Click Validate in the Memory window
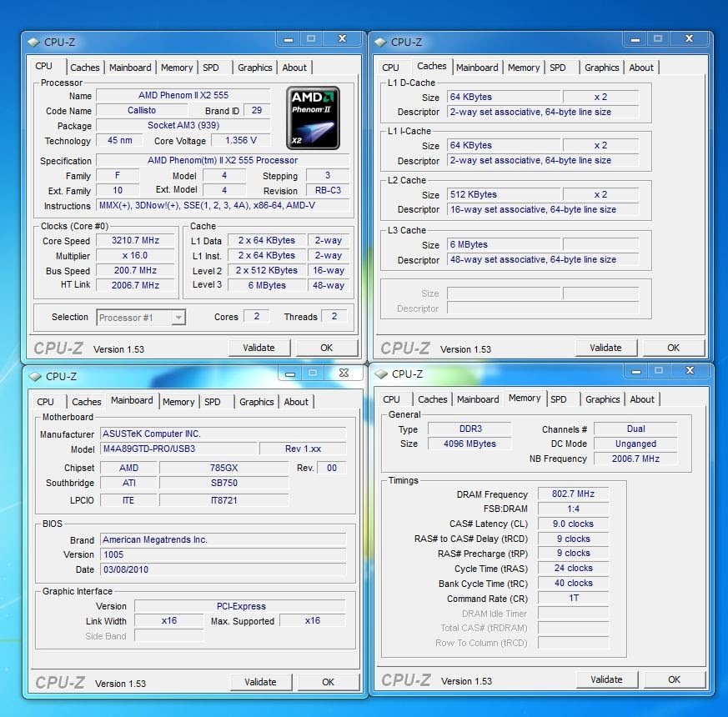 coord(607,679)
